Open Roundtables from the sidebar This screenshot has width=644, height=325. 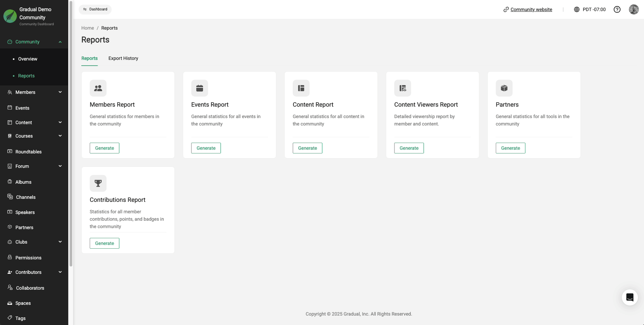tap(29, 152)
